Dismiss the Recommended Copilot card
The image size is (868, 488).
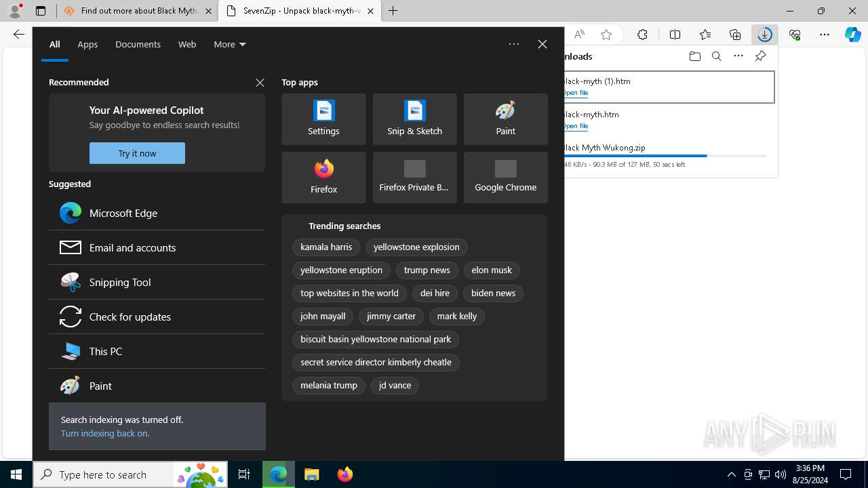[260, 82]
